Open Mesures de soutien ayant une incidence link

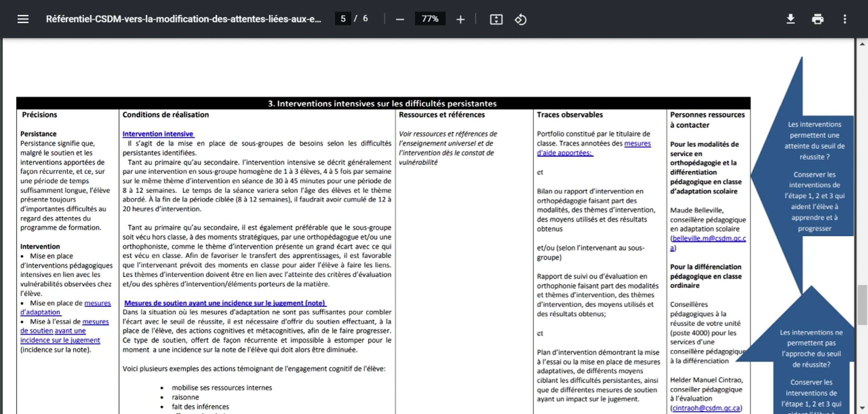click(x=225, y=303)
